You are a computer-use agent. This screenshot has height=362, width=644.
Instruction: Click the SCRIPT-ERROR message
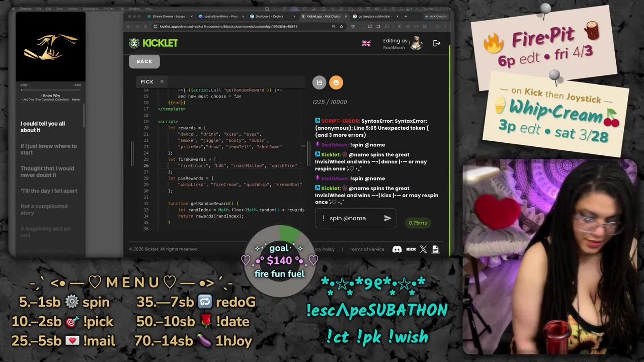tap(377, 128)
